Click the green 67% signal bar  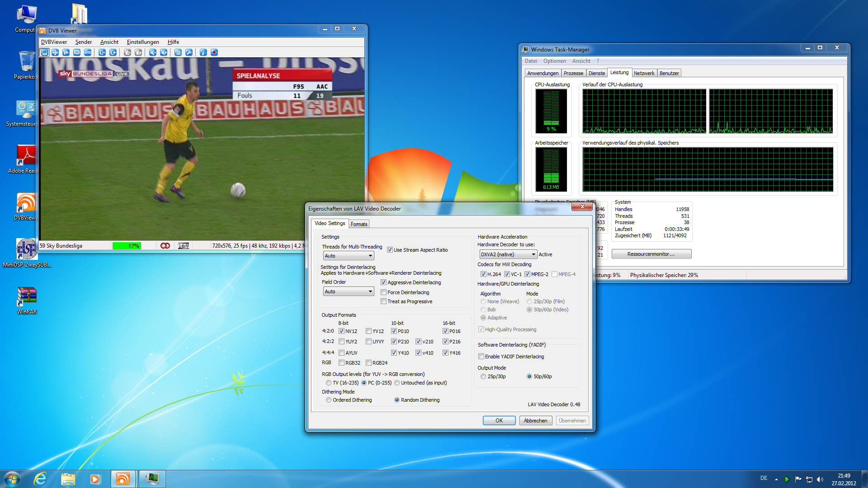(127, 246)
